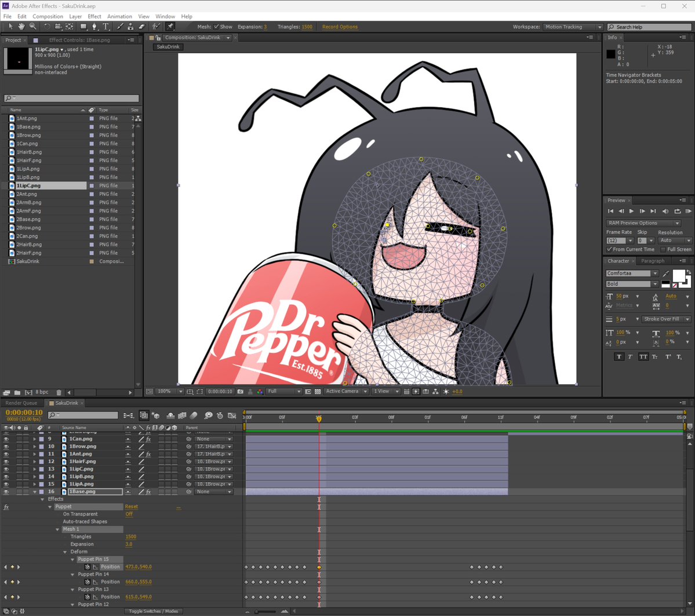Screen dimensions: 695x616
Task: Click the Auto-keyframe stopwatch icon in timeline header
Action: (x=220, y=415)
